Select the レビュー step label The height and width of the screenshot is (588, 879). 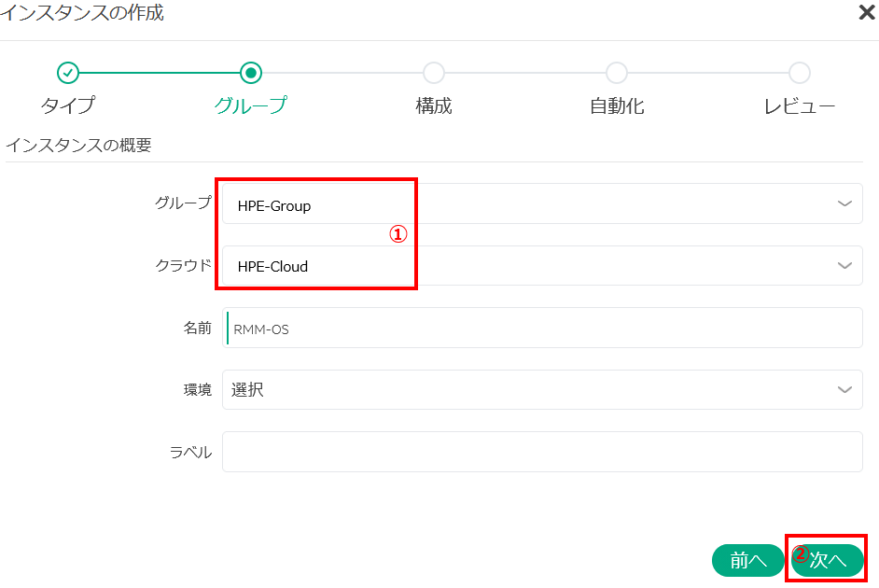tap(800, 105)
